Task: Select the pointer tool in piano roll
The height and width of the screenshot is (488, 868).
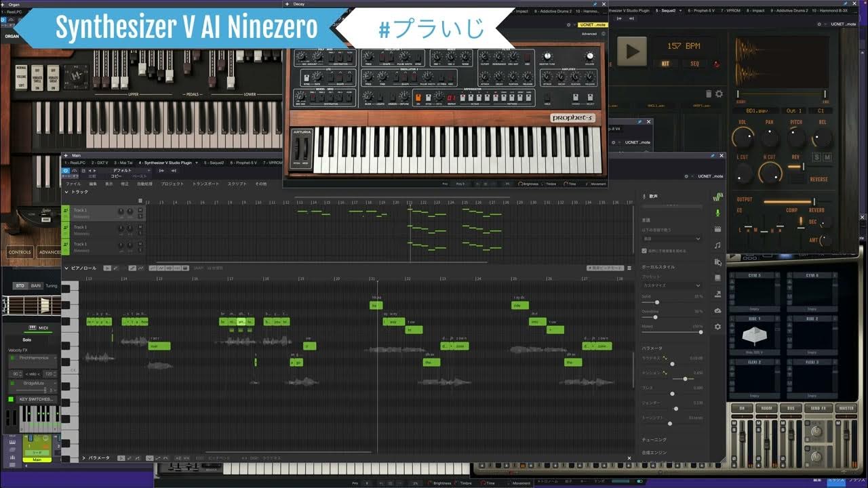Action: click(x=107, y=268)
